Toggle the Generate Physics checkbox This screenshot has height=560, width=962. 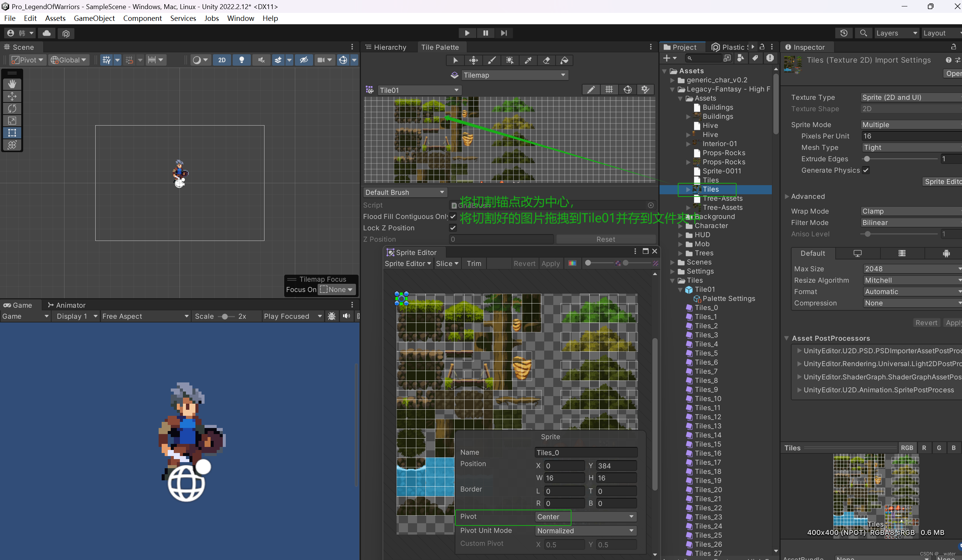(866, 170)
